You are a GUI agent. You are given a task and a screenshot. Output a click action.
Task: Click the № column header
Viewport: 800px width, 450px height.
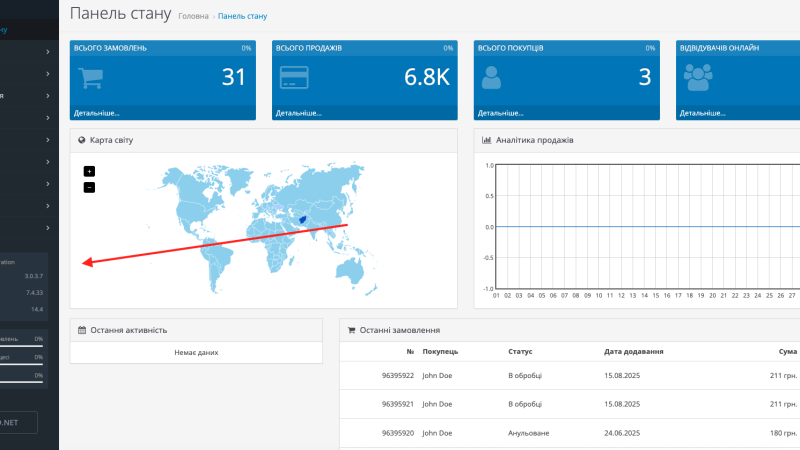(410, 352)
